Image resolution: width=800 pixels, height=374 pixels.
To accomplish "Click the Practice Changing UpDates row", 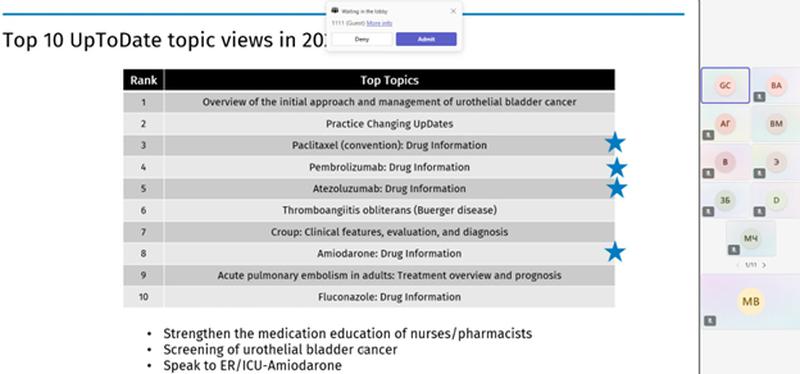I will point(369,123).
